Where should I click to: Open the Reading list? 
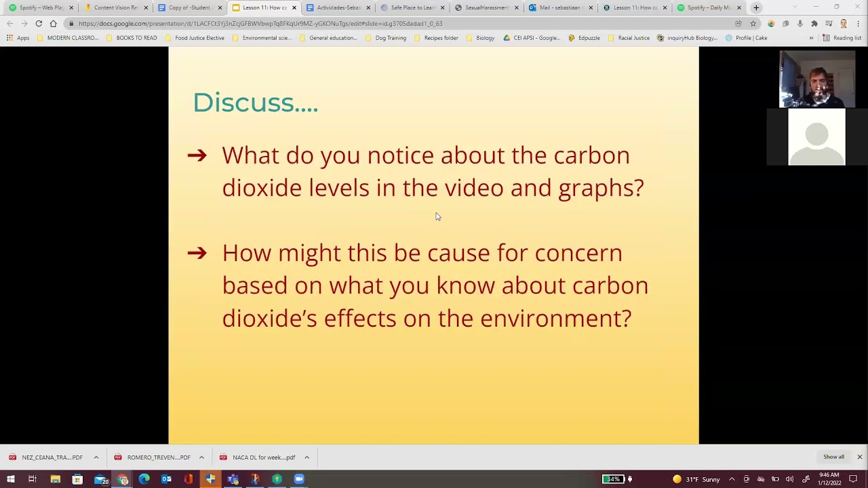(842, 38)
